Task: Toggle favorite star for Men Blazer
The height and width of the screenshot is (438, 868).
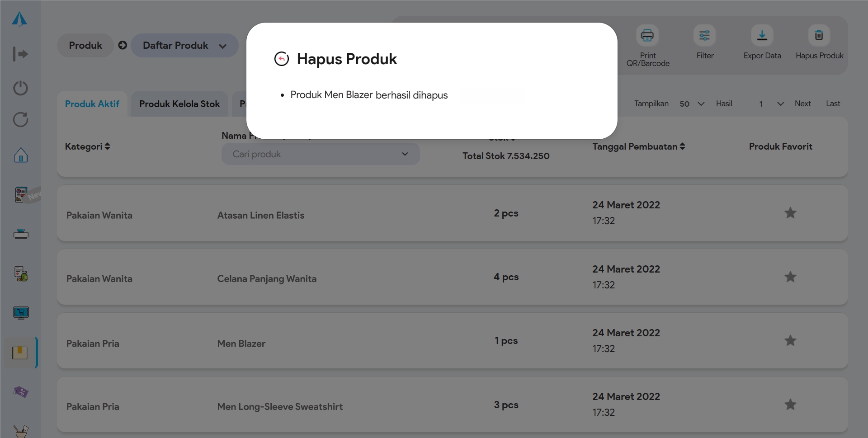Action: point(790,341)
